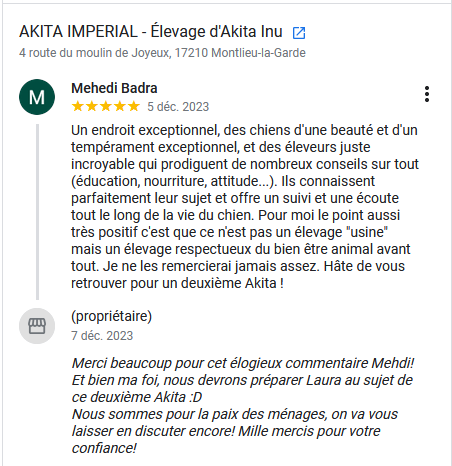Click the owner reply date 7 déc. 2023
This screenshot has width=452, height=466.
click(102, 336)
